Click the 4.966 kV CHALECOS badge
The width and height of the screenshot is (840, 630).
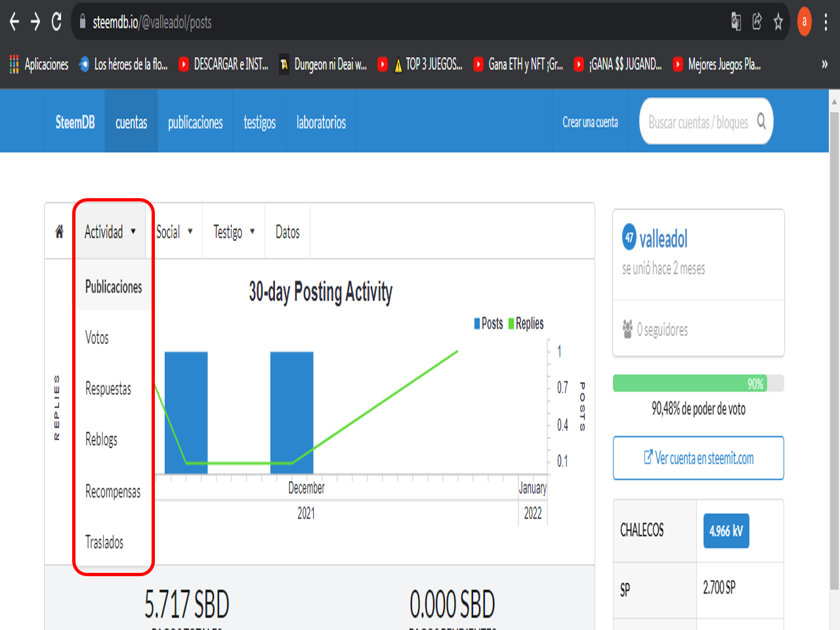[x=726, y=531]
